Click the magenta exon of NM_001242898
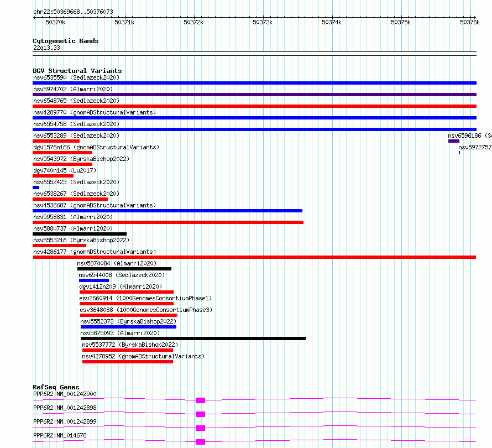Screen dimensions: 492x448 (200, 414)
